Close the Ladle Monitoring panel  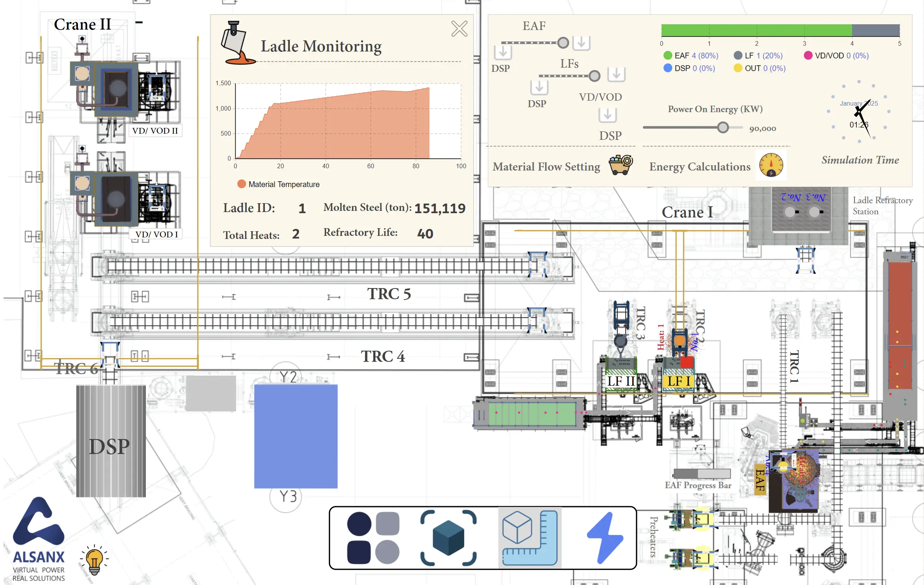[459, 29]
